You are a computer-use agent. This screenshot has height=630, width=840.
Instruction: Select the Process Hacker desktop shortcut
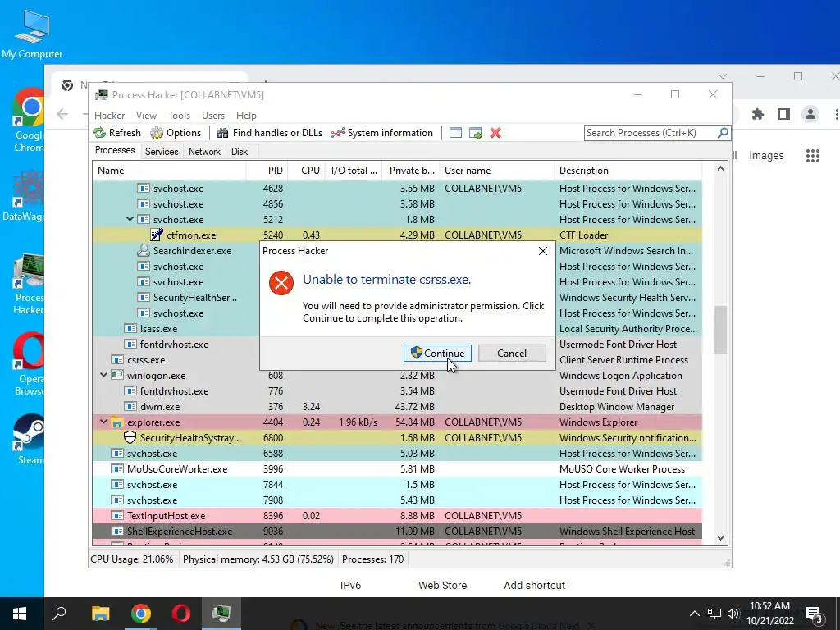coord(28,284)
